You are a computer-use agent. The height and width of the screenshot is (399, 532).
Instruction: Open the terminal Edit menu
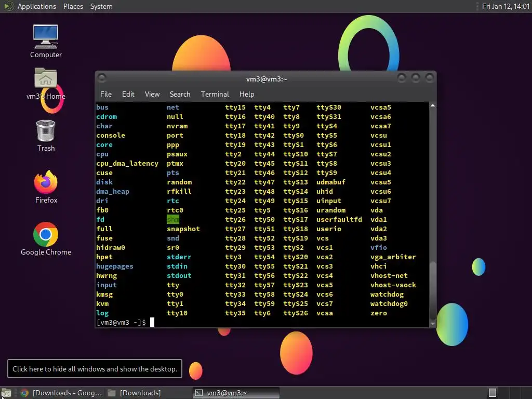pos(128,94)
